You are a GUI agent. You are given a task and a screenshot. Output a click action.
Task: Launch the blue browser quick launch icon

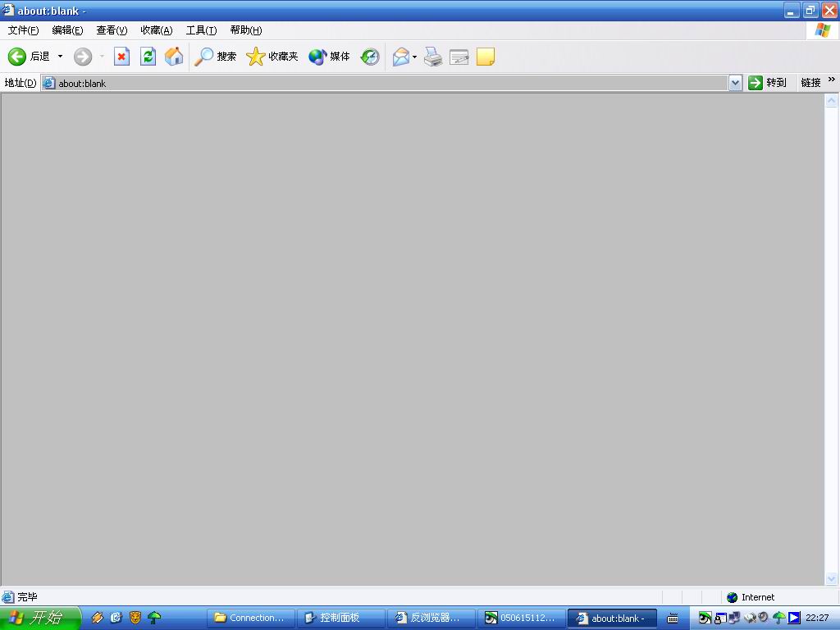(x=116, y=618)
